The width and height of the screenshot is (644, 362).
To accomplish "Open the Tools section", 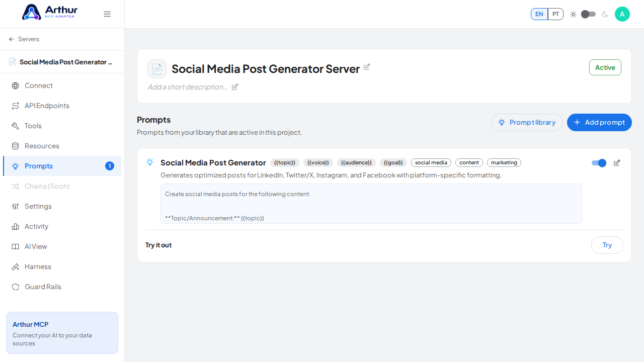I will coord(62,126).
